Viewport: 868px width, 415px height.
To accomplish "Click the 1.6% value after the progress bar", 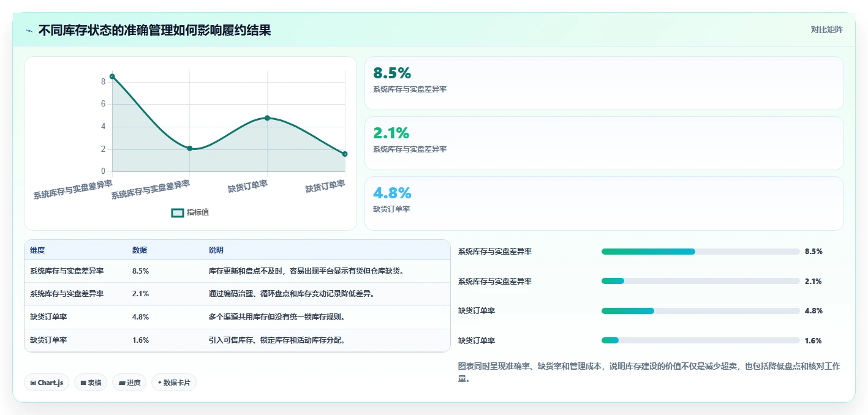I will coord(813,341).
